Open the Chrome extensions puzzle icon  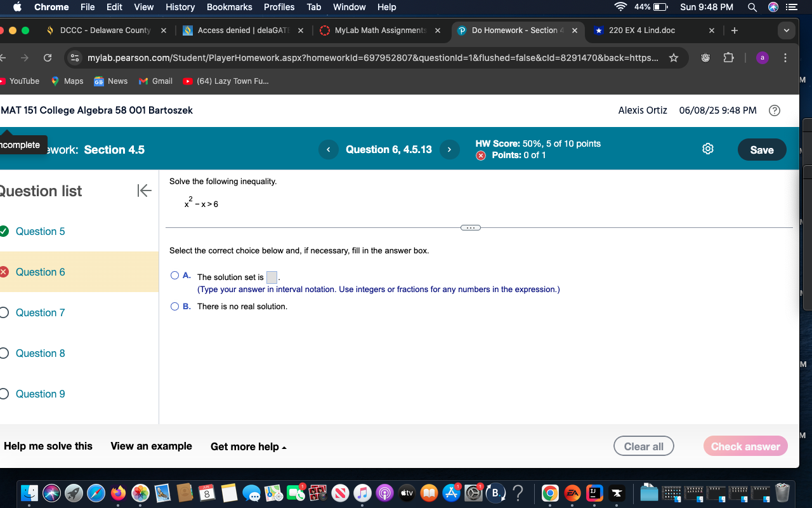[x=730, y=57]
